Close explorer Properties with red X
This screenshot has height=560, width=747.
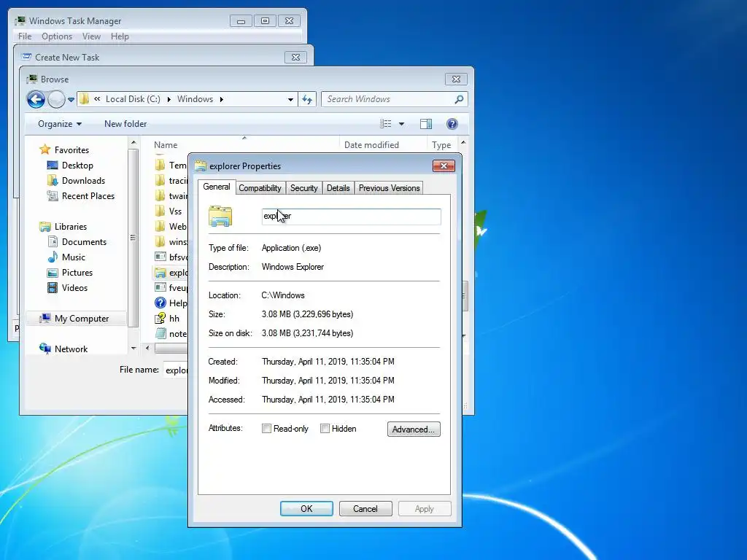pos(444,166)
